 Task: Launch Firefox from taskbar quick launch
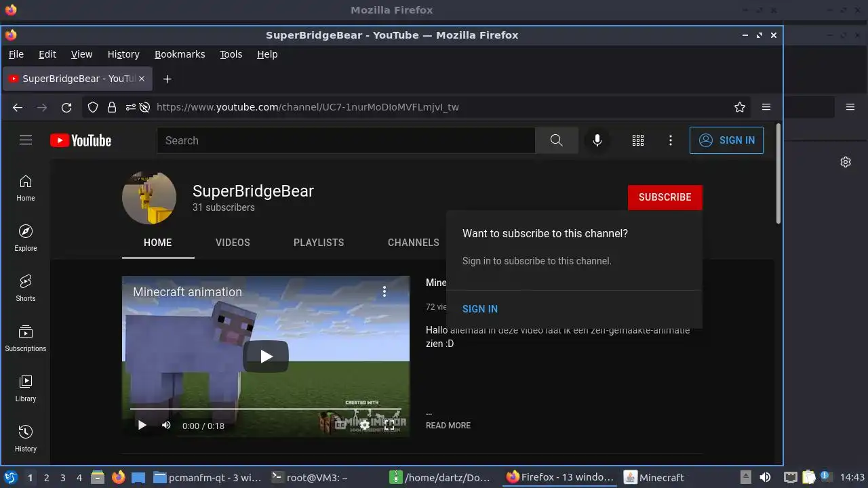118,478
